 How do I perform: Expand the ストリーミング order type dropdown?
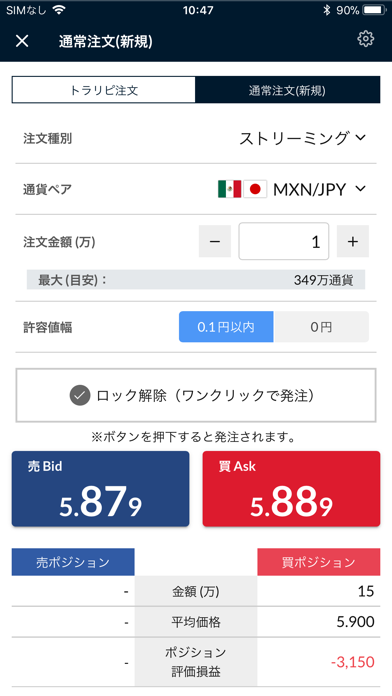[303, 138]
